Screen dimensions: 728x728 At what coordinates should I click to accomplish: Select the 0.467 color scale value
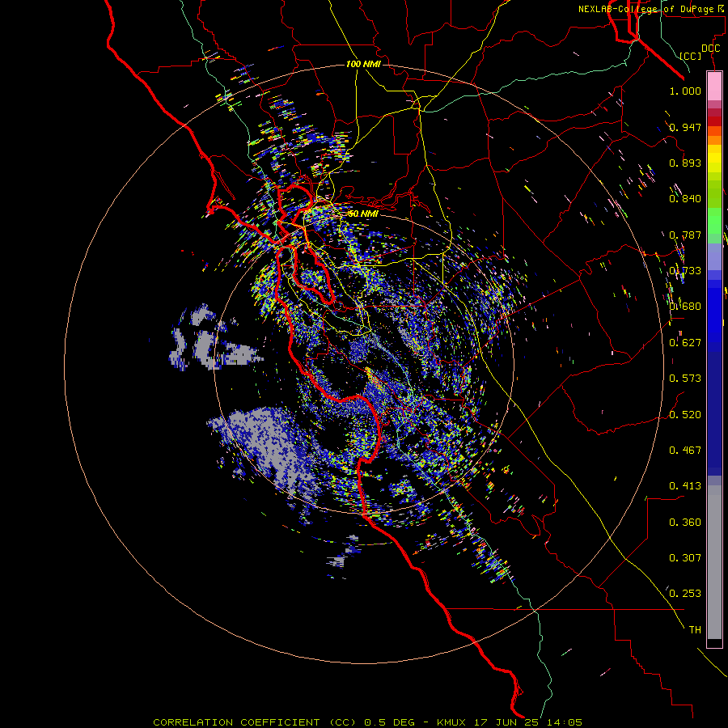(685, 451)
